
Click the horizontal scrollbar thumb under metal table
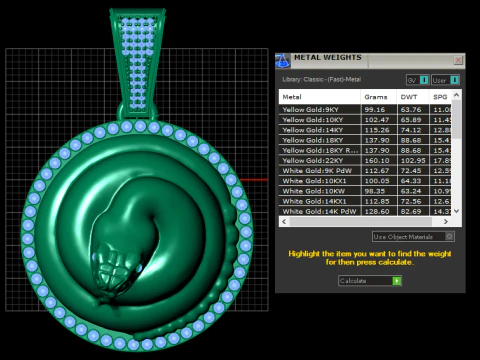pos(361,221)
